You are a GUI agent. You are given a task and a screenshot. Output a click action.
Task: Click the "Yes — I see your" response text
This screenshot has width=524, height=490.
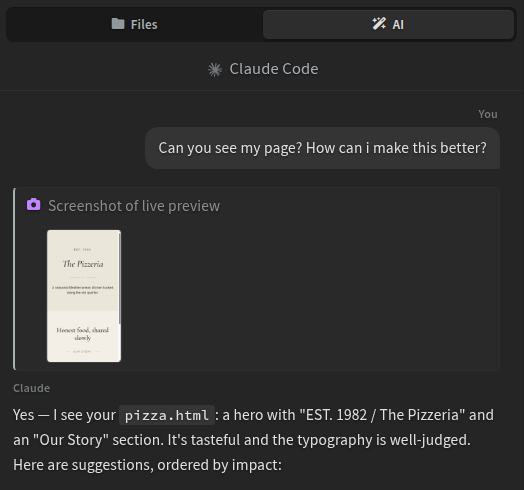tap(64, 415)
